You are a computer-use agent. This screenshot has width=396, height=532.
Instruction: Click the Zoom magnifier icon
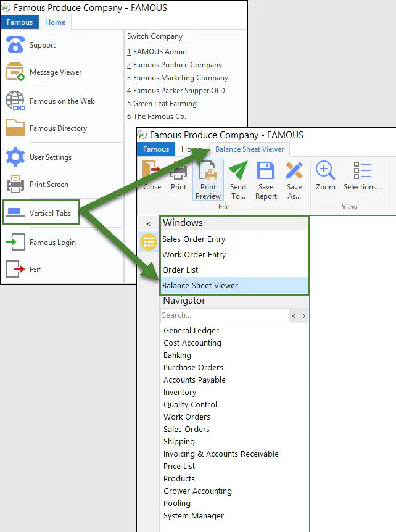(x=326, y=170)
